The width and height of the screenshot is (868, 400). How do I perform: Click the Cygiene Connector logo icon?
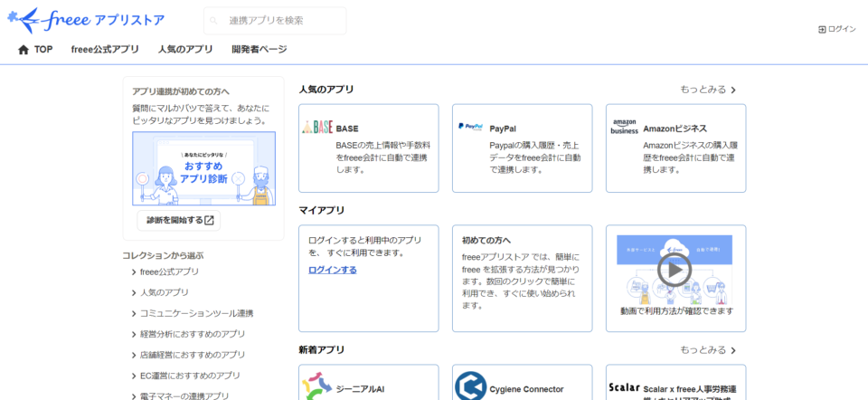470,386
